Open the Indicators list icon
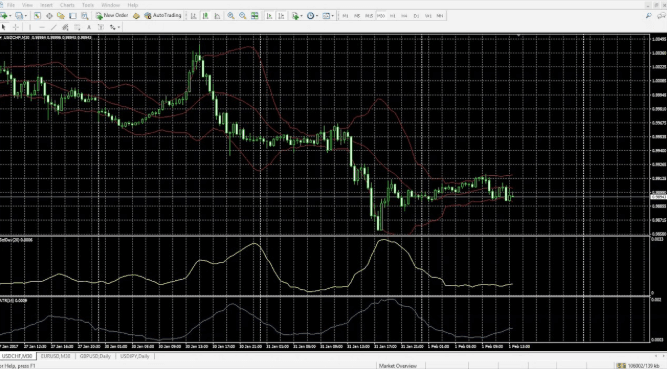 point(295,16)
